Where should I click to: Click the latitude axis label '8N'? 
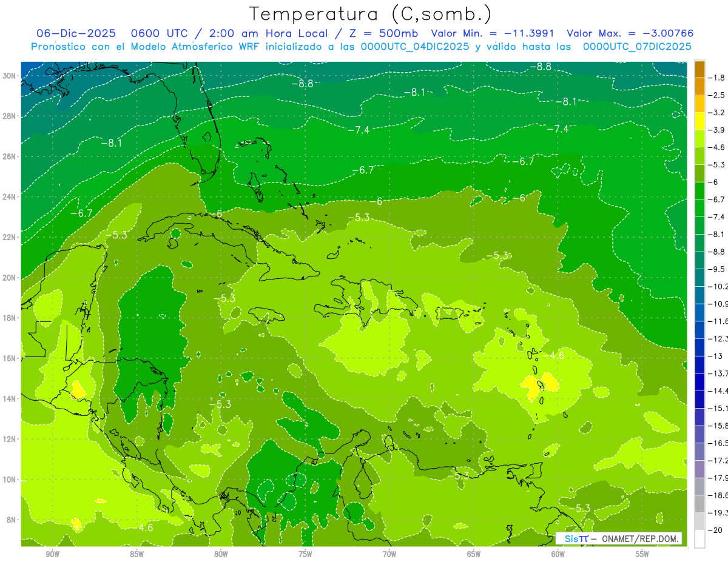tap(12, 520)
